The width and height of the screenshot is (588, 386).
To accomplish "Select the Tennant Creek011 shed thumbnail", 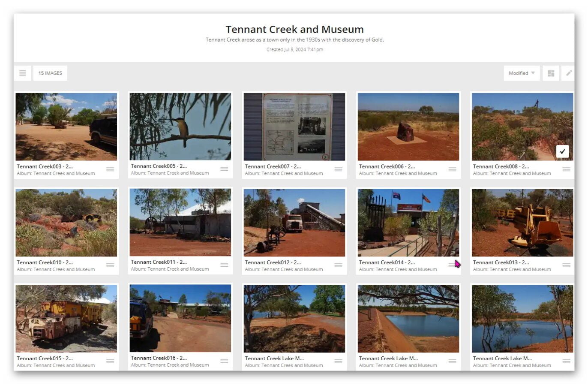I will [x=180, y=223].
